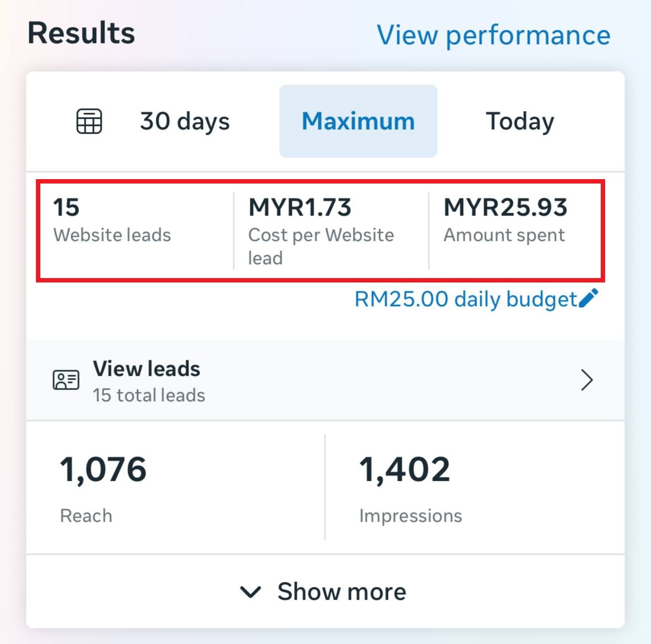Click the Results heading
Viewport: 651px width, 644px height.
[x=81, y=33]
